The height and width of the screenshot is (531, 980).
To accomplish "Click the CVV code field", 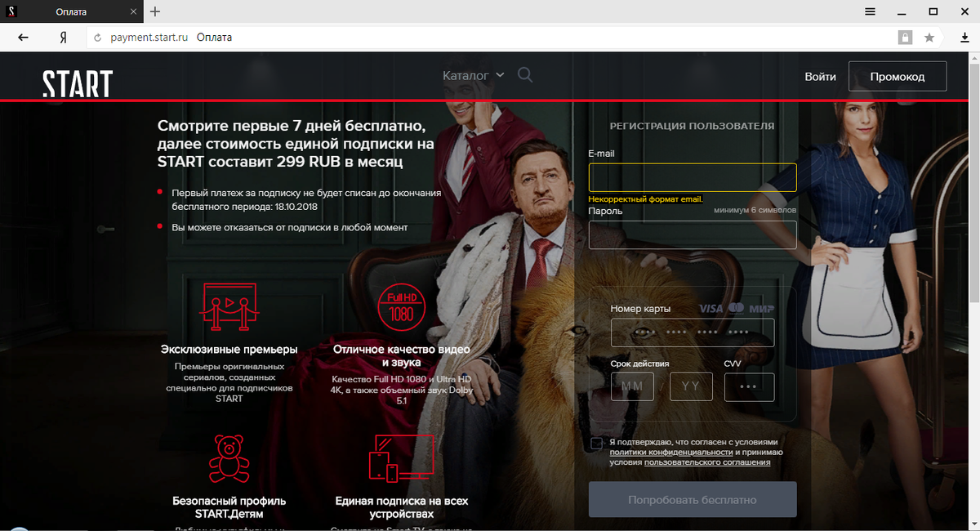I will pyautogui.click(x=749, y=386).
